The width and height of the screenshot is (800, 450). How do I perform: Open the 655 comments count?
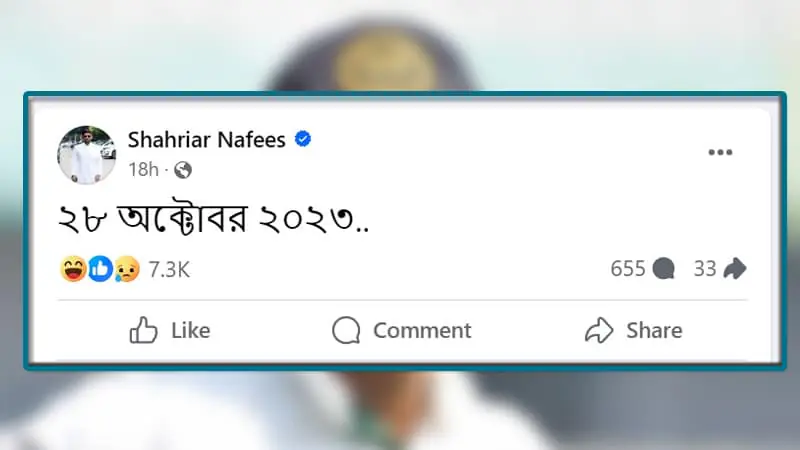[x=628, y=269]
